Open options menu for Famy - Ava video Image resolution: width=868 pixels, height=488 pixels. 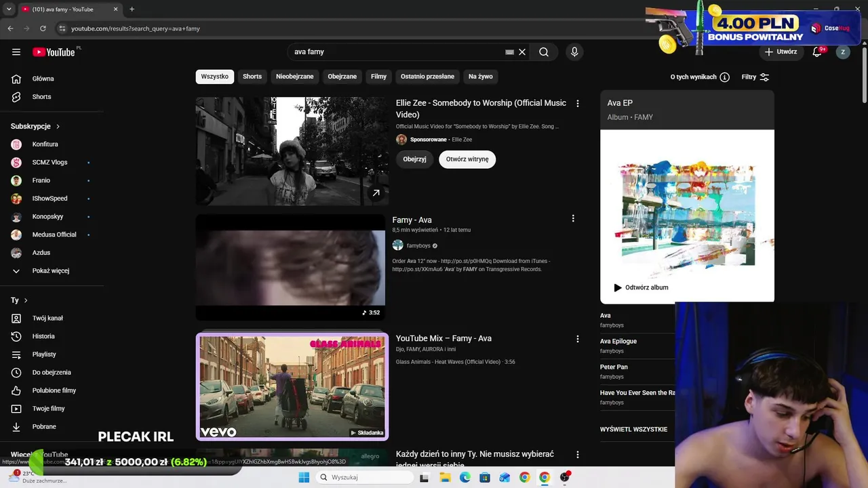click(573, 219)
